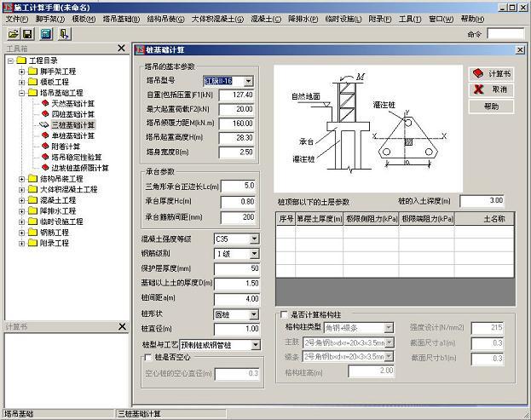
Task: Enable the 桩是否空心 checkbox
Action: coord(147,358)
